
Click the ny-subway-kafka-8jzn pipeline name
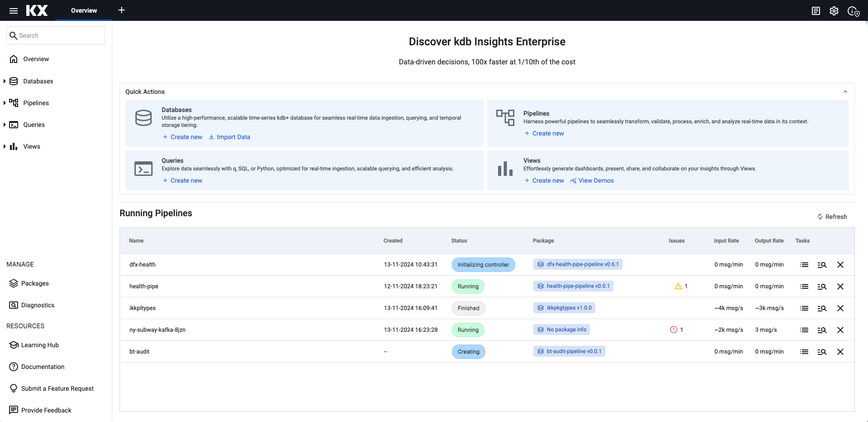click(x=158, y=330)
